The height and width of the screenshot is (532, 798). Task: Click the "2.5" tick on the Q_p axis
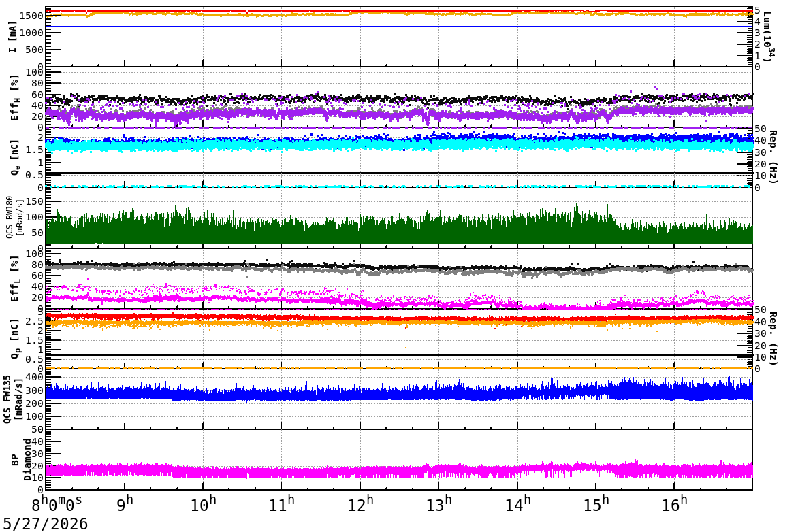pos(35,321)
